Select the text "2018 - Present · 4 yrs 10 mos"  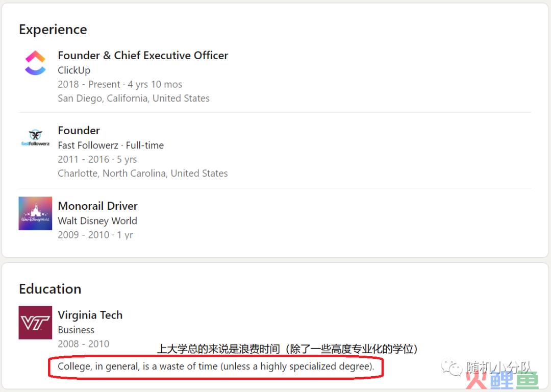120,84
